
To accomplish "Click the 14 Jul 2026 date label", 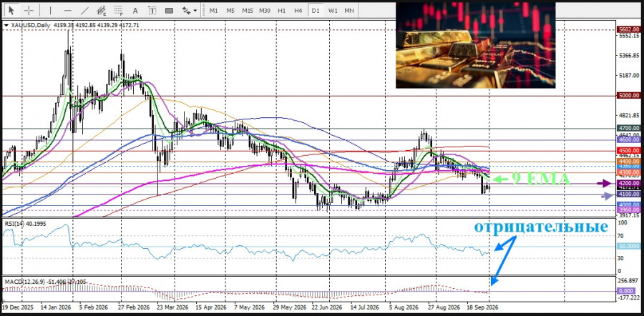I will click(x=364, y=307).
